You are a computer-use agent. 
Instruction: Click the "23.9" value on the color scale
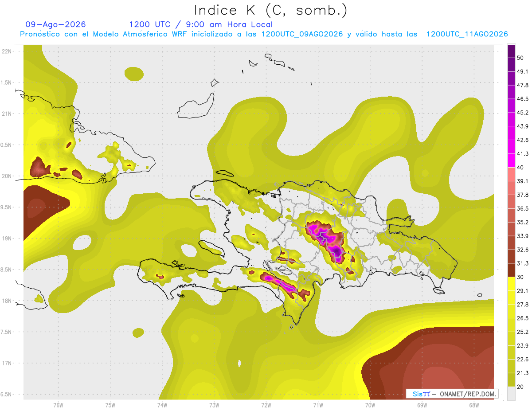coord(523,345)
